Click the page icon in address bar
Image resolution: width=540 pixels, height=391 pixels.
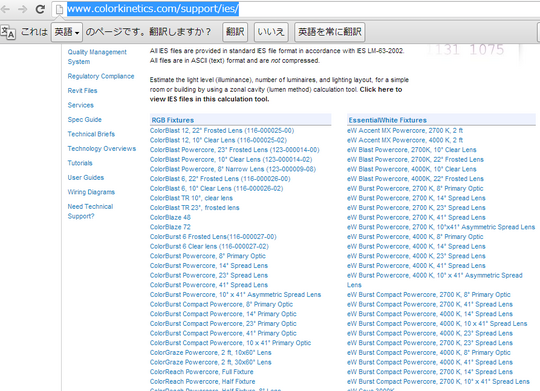(x=60, y=9)
